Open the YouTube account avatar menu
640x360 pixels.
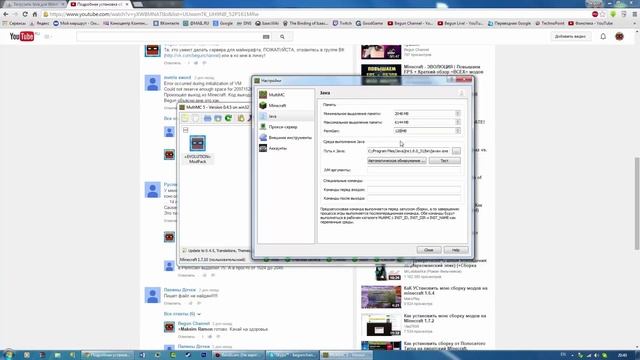coord(620,36)
